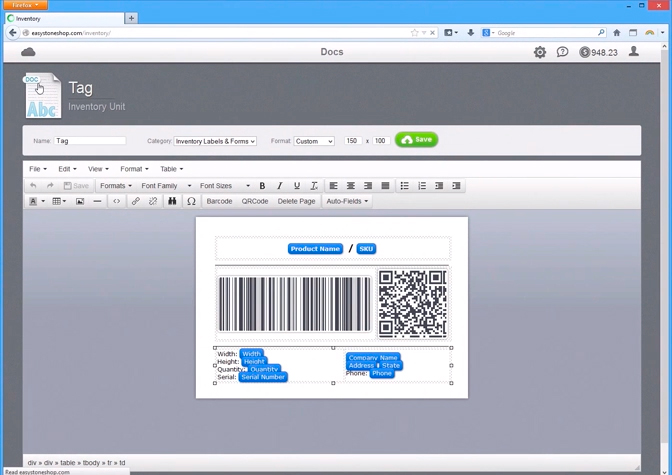Insert a special character with the omega icon
Viewport: 672px width, 475px height.
191,201
